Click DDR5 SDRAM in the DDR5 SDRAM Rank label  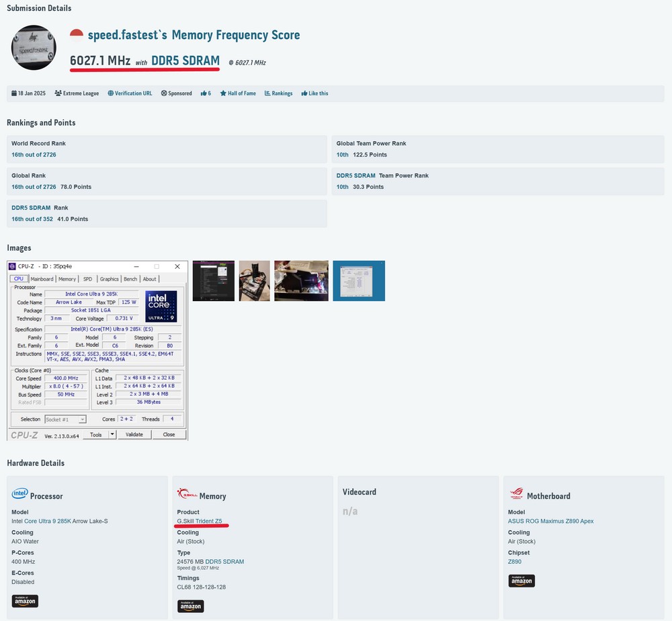click(x=31, y=208)
